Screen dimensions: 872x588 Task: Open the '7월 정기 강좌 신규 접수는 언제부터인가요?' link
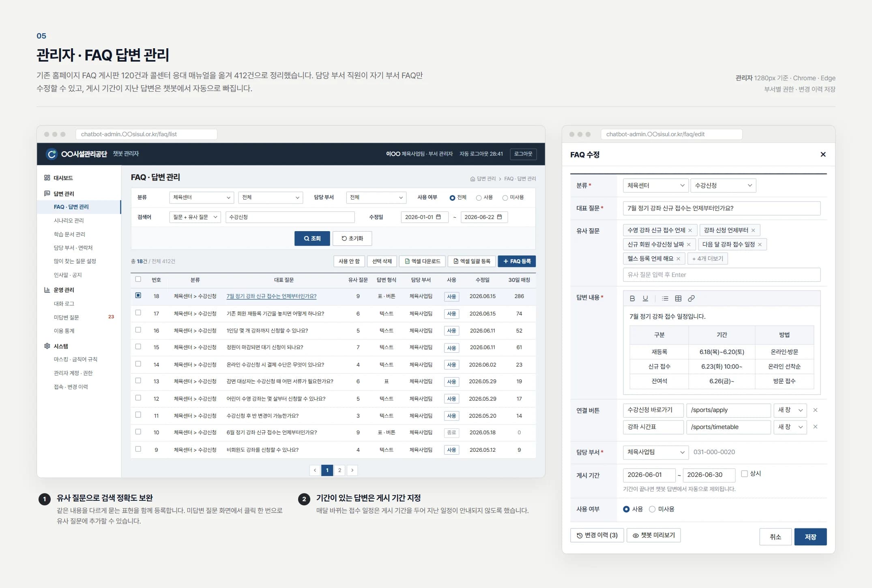click(271, 296)
